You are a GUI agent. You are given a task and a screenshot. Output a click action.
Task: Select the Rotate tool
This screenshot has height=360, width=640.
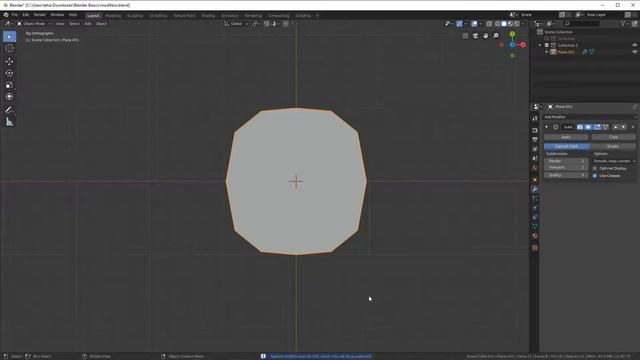click(x=9, y=73)
